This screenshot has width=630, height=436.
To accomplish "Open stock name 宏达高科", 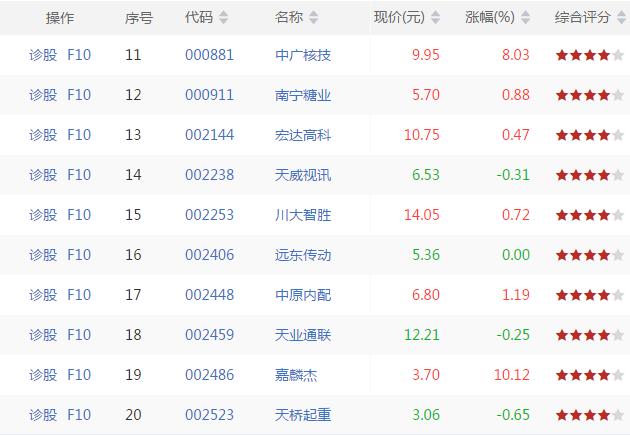I will 303,135.
